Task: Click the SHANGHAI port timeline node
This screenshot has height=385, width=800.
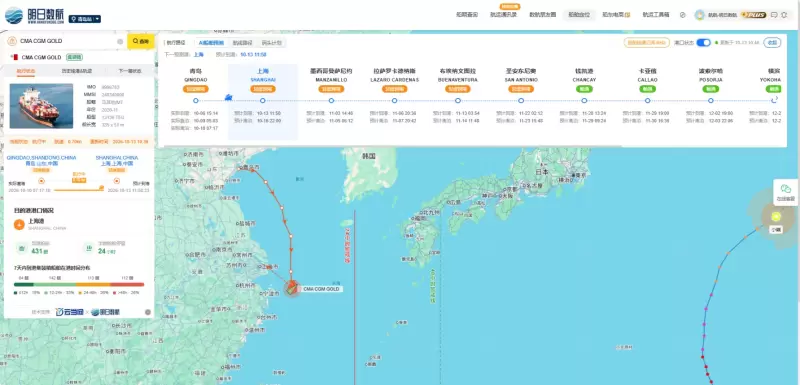Action: 263,100
